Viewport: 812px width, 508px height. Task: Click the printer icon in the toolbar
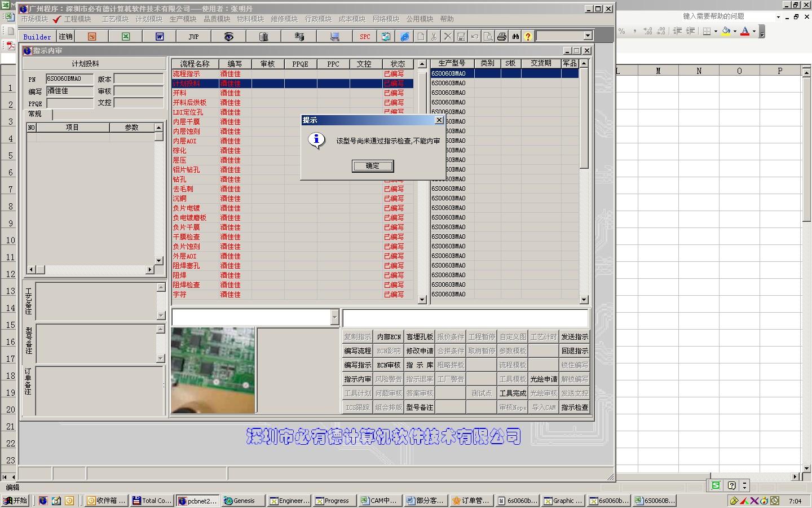pos(502,37)
